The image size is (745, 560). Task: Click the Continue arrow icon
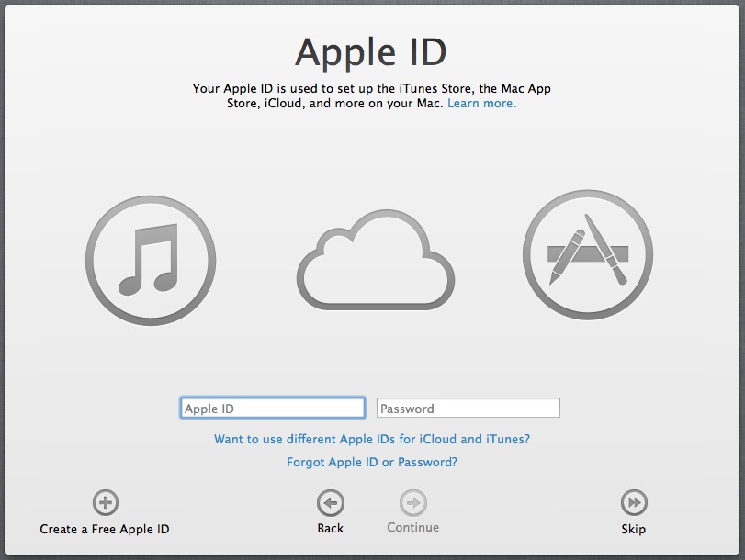[x=413, y=502]
